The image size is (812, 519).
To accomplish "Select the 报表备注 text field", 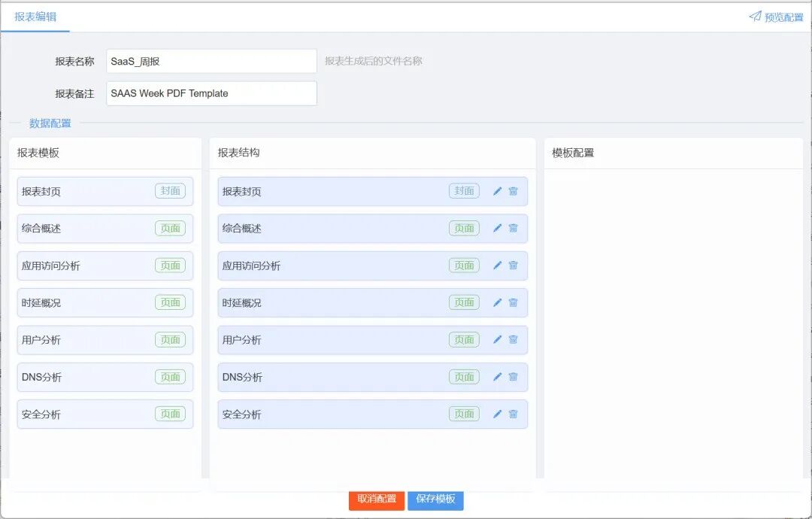I will 211,93.
